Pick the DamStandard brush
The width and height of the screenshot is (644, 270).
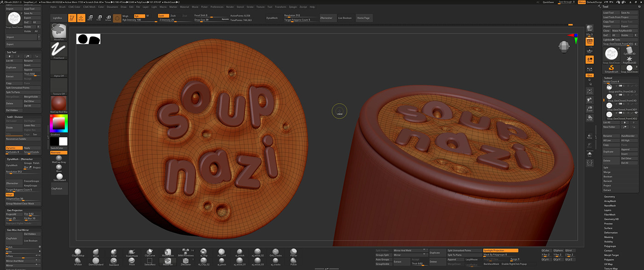tap(96, 261)
